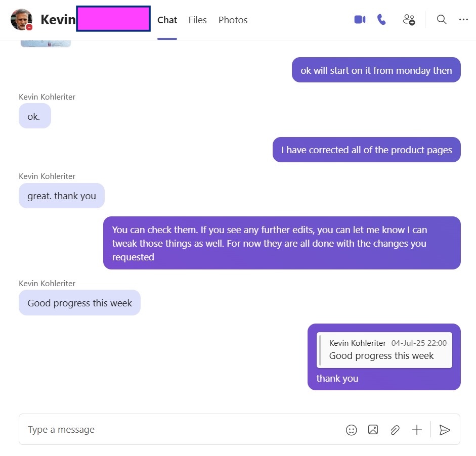476x456 pixels.
Task: Select the 'great. thank you' message bubble
Action: [62, 196]
